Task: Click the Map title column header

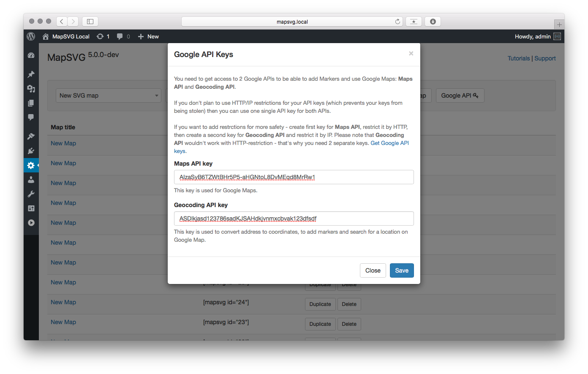Action: pos(63,127)
